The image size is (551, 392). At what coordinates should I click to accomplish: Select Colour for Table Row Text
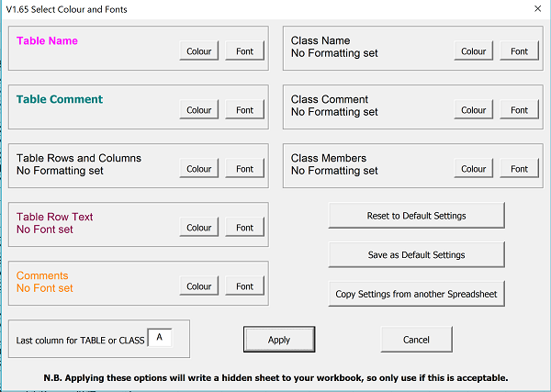pyautogui.click(x=199, y=228)
